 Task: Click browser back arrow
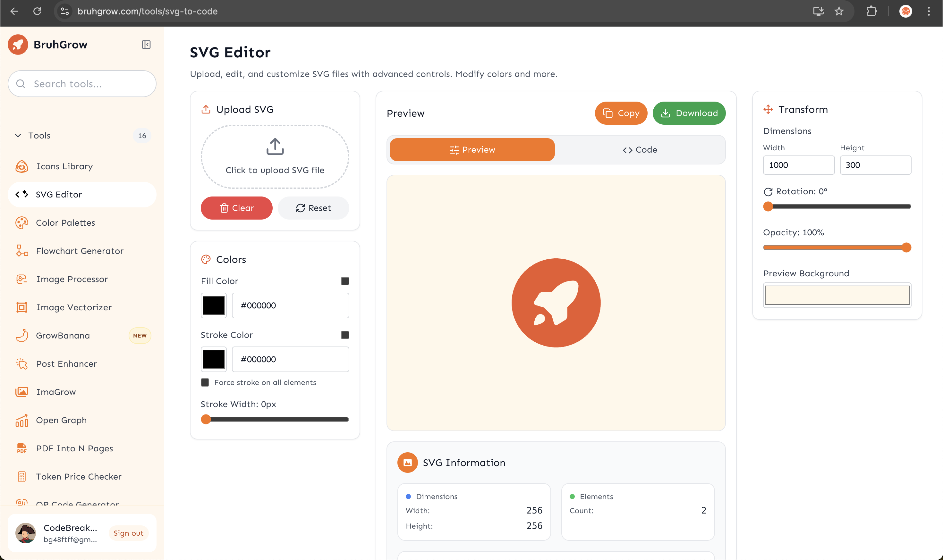14,11
